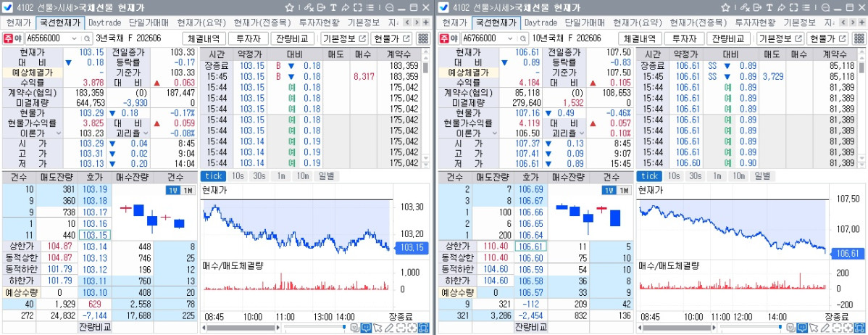Open 현물가 popup button in left window
This screenshot has width=868, height=335.
pyautogui.click(x=392, y=38)
